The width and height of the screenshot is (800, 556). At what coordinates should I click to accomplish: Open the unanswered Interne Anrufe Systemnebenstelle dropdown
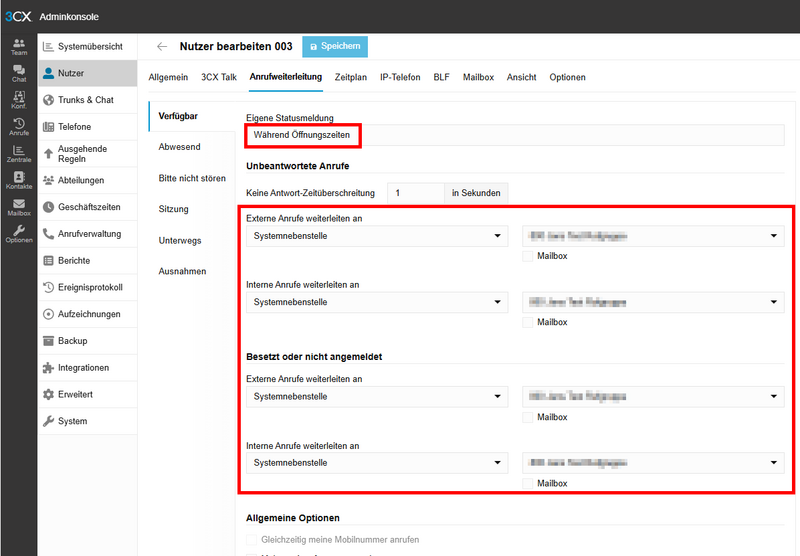[x=377, y=302]
